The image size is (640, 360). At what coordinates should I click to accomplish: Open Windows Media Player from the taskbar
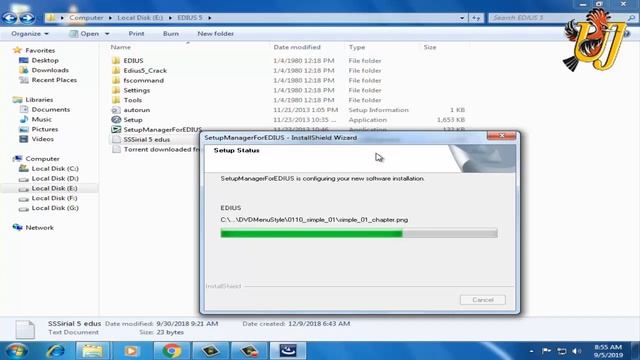pos(131,351)
